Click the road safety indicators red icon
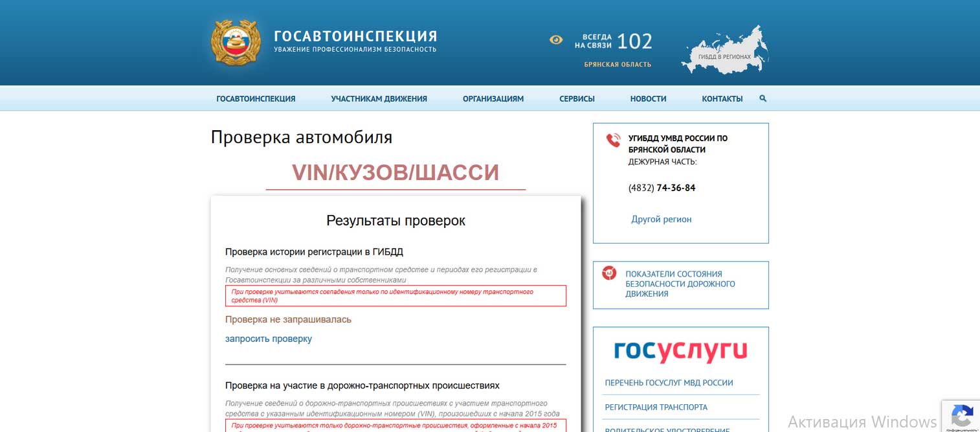Image resolution: width=980 pixels, height=432 pixels. tap(609, 273)
